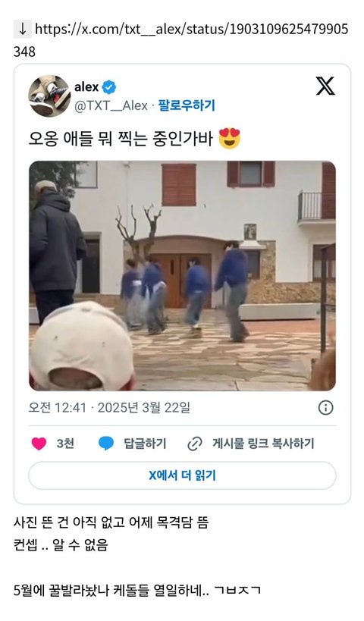The image size is (364, 621).
Task: Open the embedded video thumbnail
Action: (x=182, y=276)
